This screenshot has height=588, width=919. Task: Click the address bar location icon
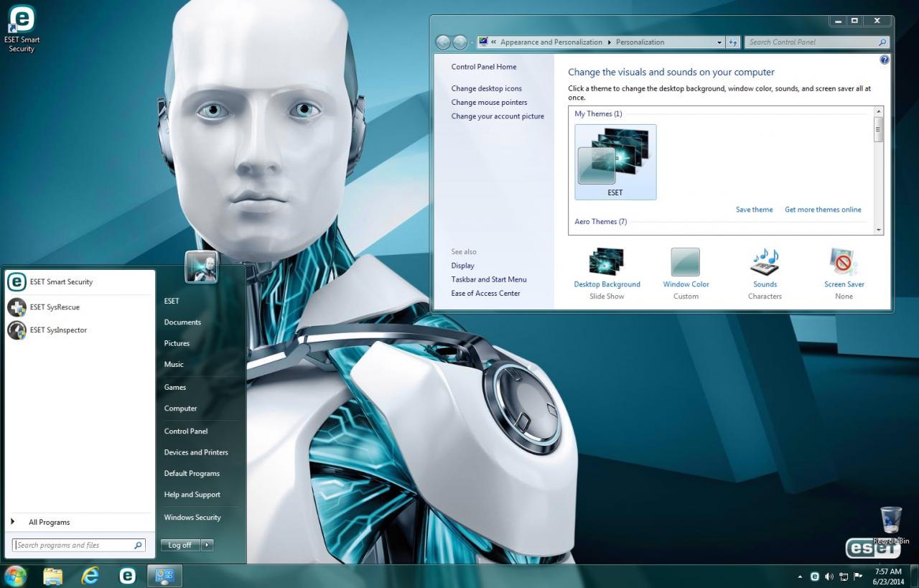coord(483,42)
